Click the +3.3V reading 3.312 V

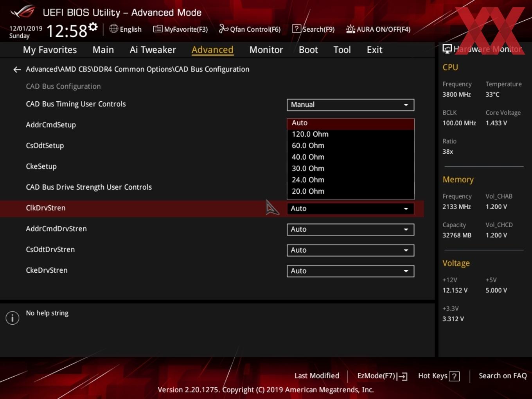(x=453, y=319)
